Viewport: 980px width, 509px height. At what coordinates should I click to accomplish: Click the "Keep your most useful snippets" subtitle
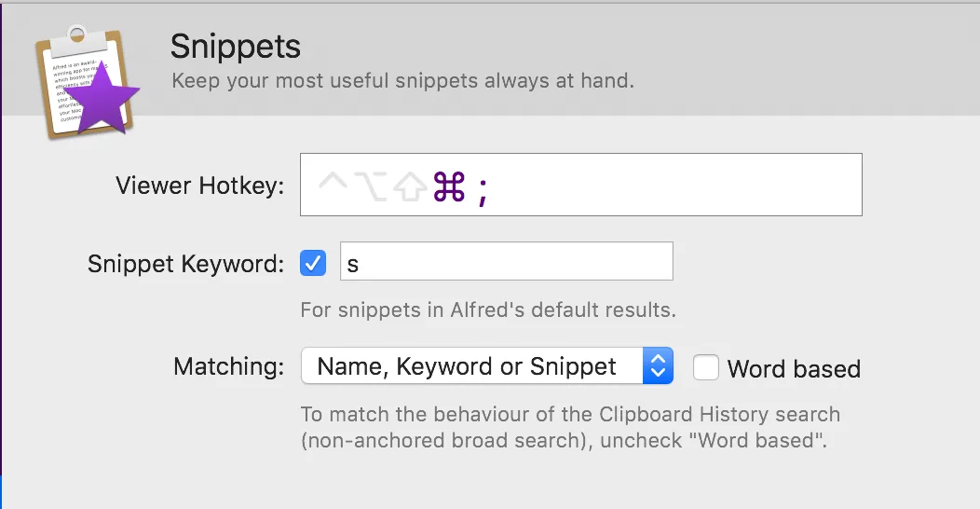point(402,81)
